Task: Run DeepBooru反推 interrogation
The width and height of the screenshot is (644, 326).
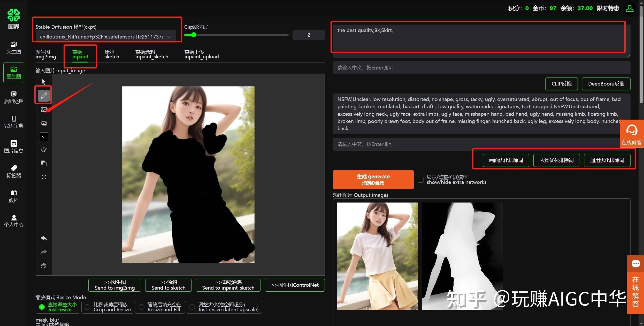Action: click(606, 84)
